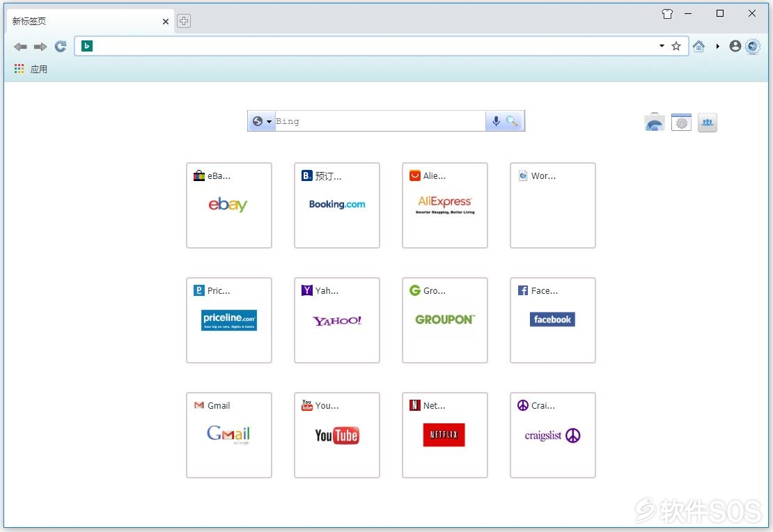The image size is (773, 532).
Task: Click the globe browser menu icon
Action: click(753, 47)
